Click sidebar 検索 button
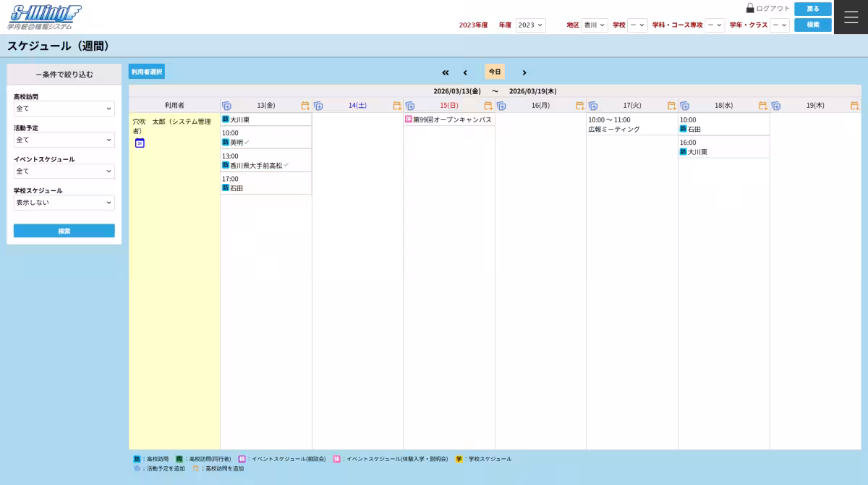 [64, 231]
